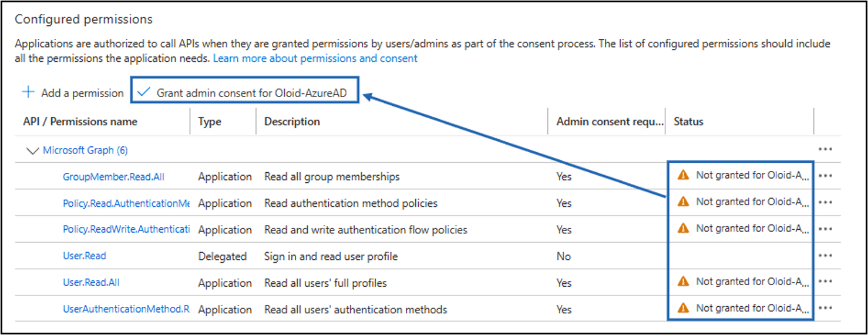
Task: Open the User.Read.All permission
Action: coord(91,283)
